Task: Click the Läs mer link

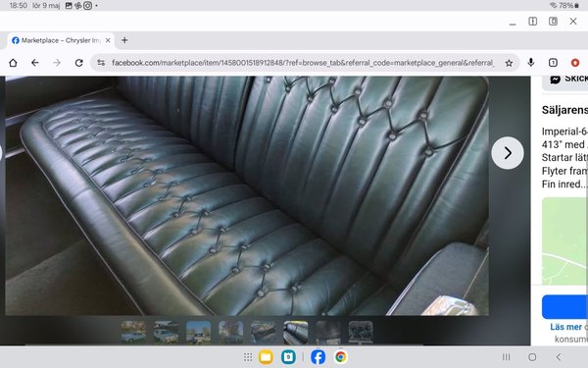Action: pyautogui.click(x=565, y=327)
